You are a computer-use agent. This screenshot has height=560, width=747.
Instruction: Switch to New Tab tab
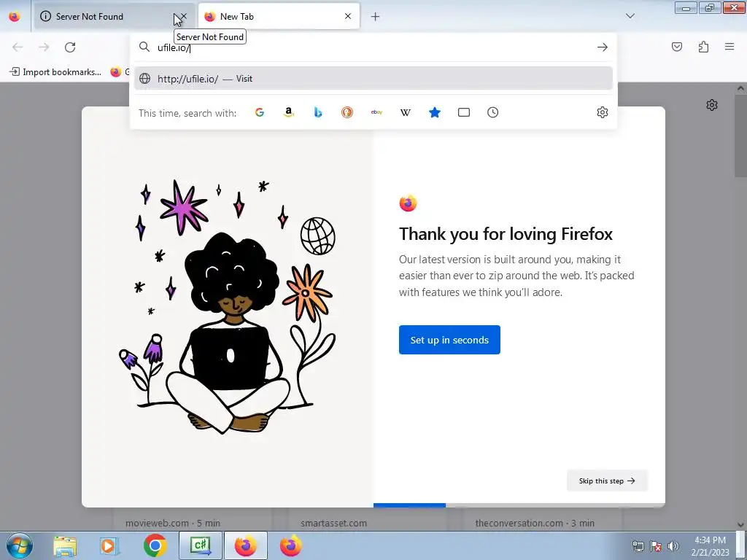click(x=279, y=16)
